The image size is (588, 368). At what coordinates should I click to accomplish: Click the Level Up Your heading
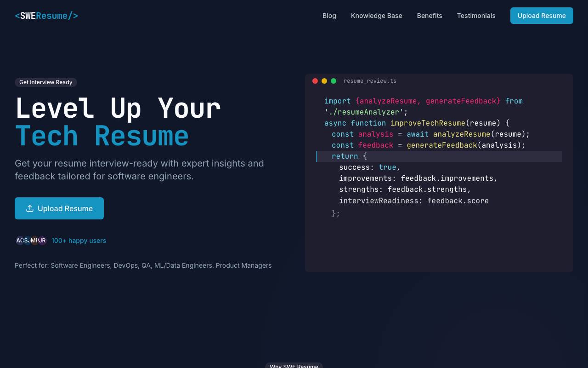[118, 109]
